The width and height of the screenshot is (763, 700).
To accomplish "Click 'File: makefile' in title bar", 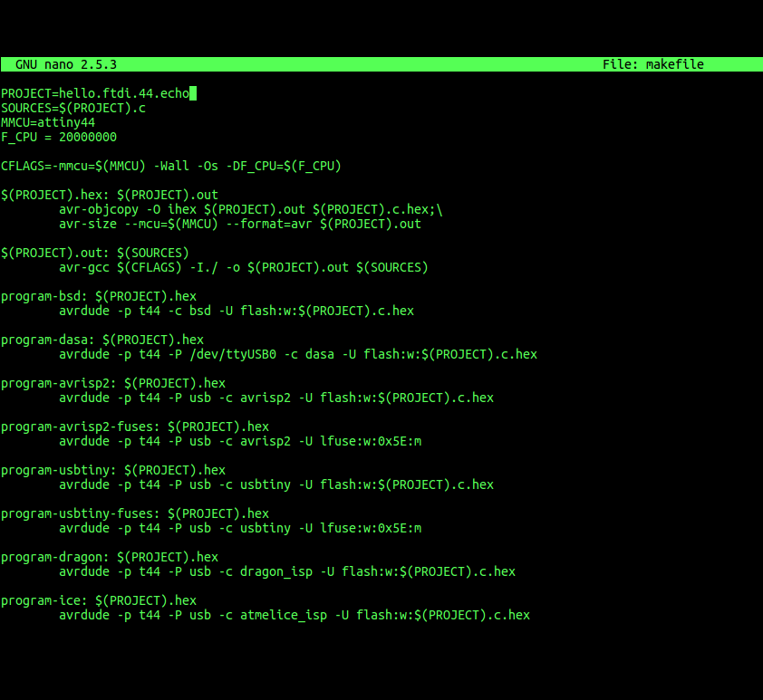I will point(653,64).
